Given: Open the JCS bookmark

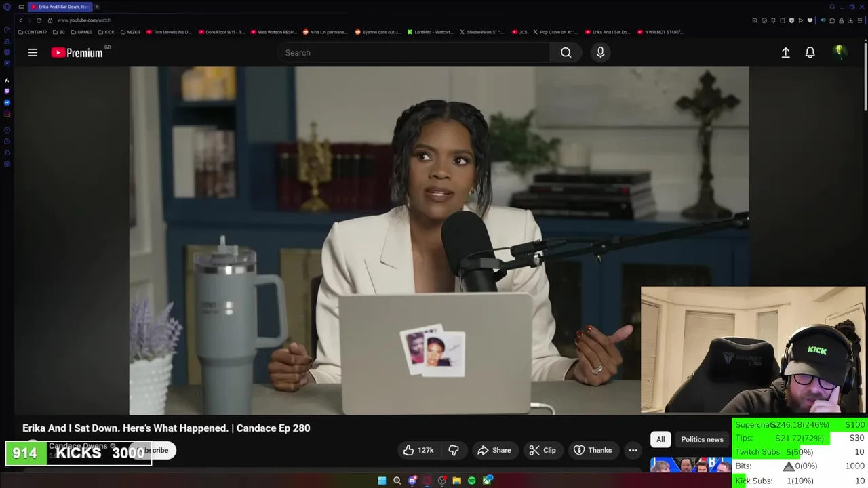Looking at the screenshot, I should coord(519,32).
